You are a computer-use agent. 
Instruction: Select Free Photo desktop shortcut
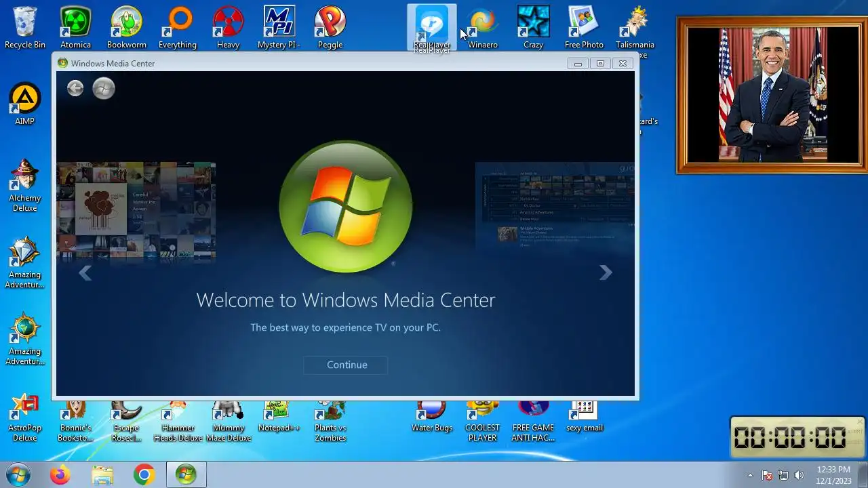(584, 28)
